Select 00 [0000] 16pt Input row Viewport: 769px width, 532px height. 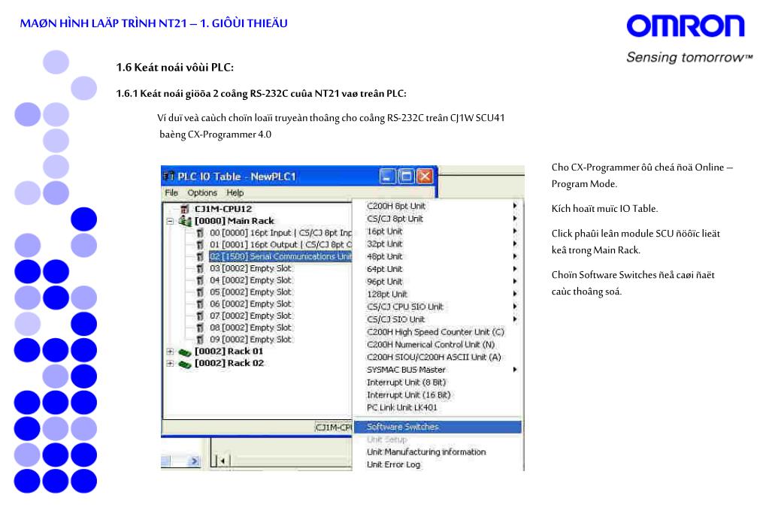coord(280,233)
